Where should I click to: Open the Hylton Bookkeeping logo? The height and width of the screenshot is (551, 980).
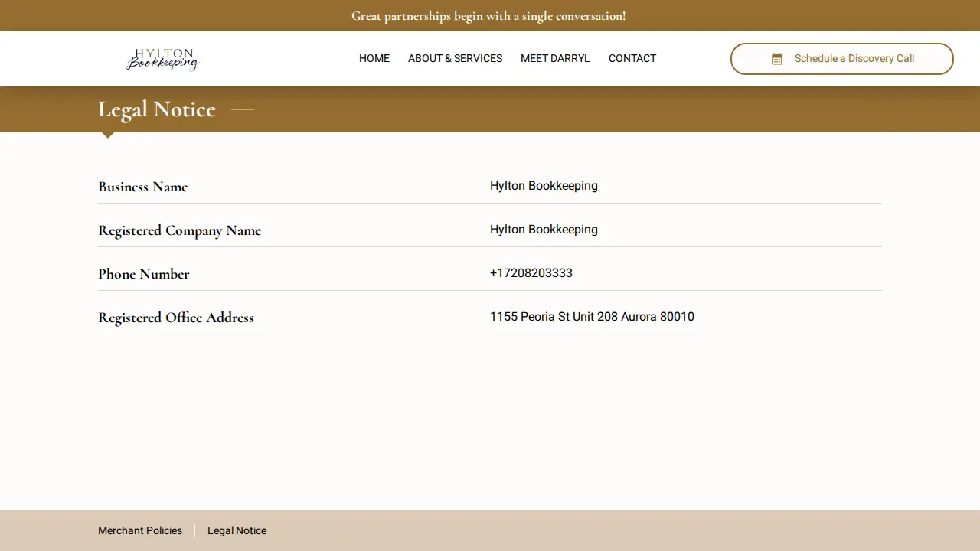point(162,59)
